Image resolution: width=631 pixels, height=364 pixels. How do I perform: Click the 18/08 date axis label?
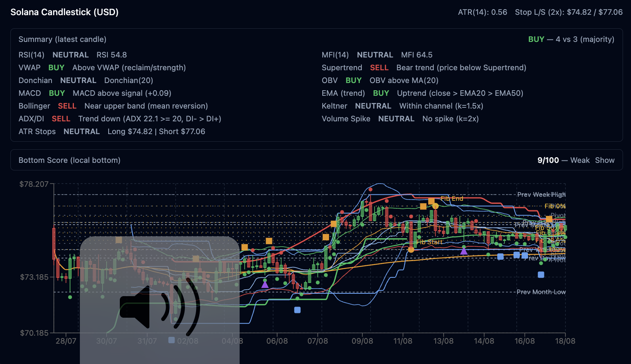pos(565,341)
